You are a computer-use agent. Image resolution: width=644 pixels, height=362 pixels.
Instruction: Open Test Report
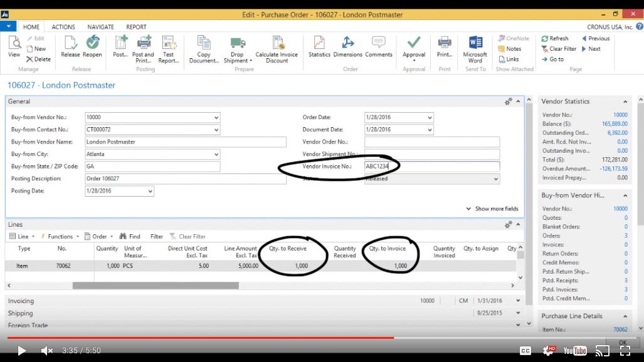tap(169, 49)
